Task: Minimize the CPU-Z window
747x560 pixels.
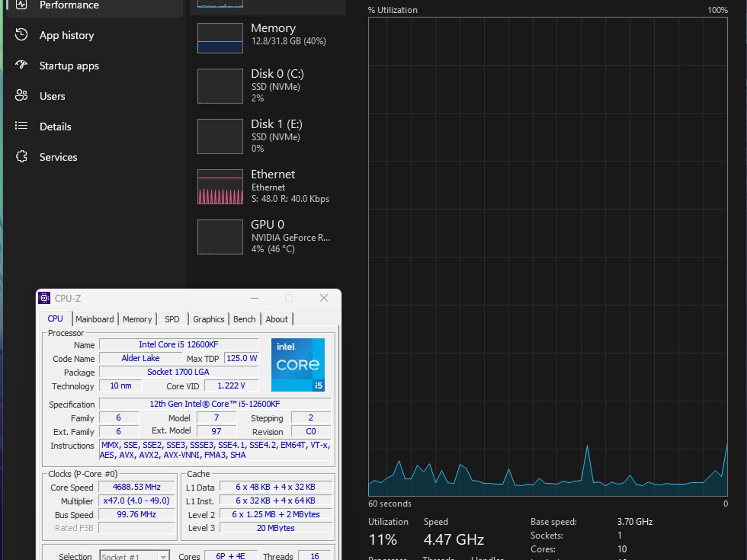Action: (x=255, y=298)
